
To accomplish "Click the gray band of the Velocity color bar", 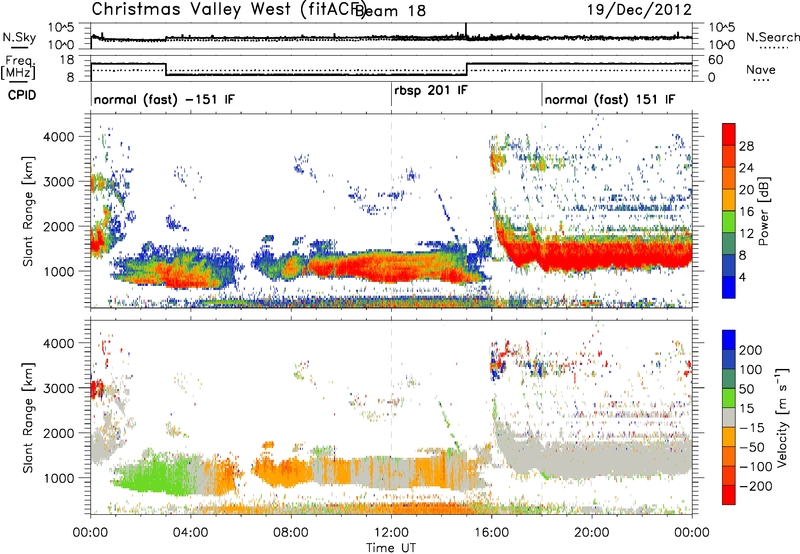I will (x=729, y=418).
